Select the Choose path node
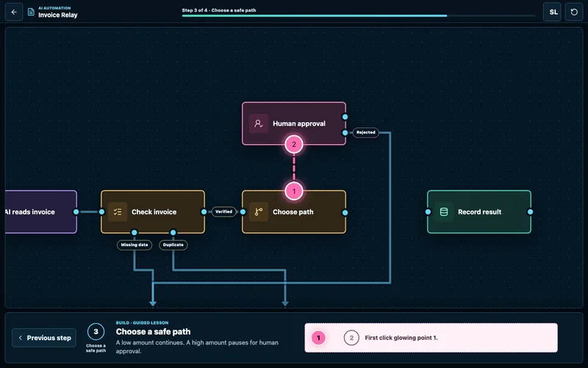Viewport: 588px width, 368px height. (x=293, y=212)
